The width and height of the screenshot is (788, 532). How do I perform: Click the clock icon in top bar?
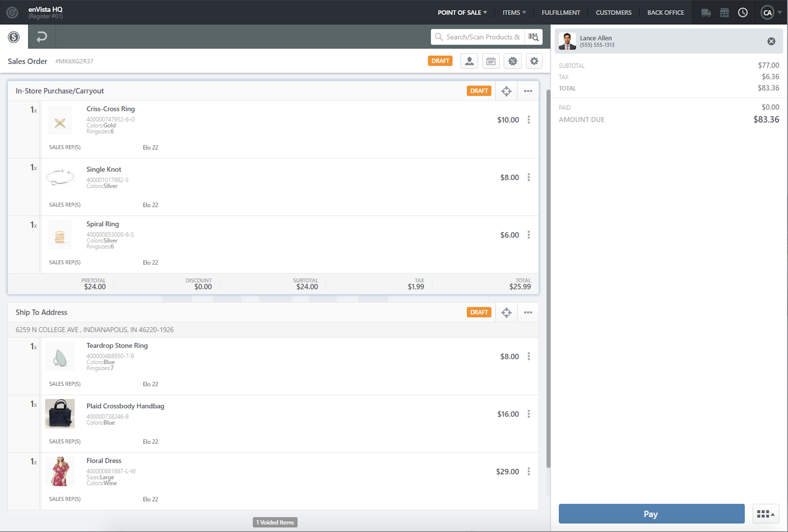pos(743,12)
